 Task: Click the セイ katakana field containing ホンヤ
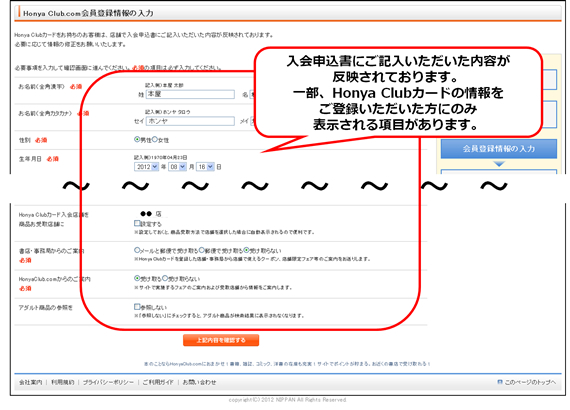click(190, 121)
